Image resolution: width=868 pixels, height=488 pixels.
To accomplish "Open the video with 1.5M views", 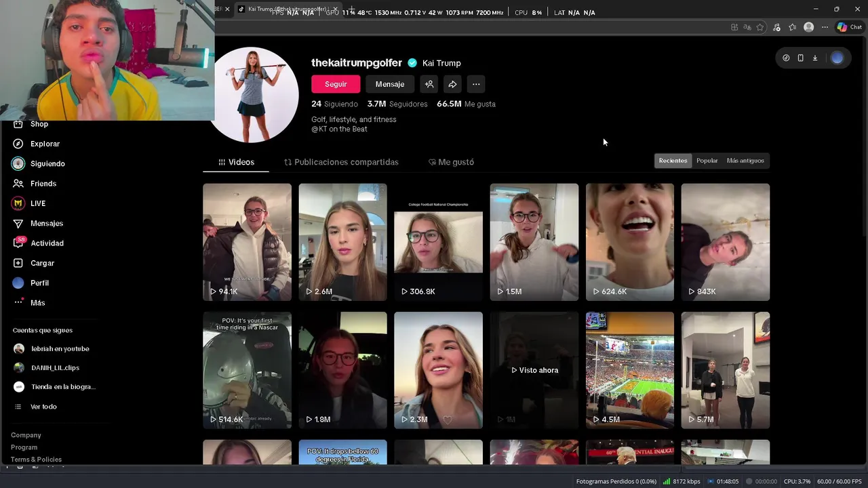I will 534,242.
